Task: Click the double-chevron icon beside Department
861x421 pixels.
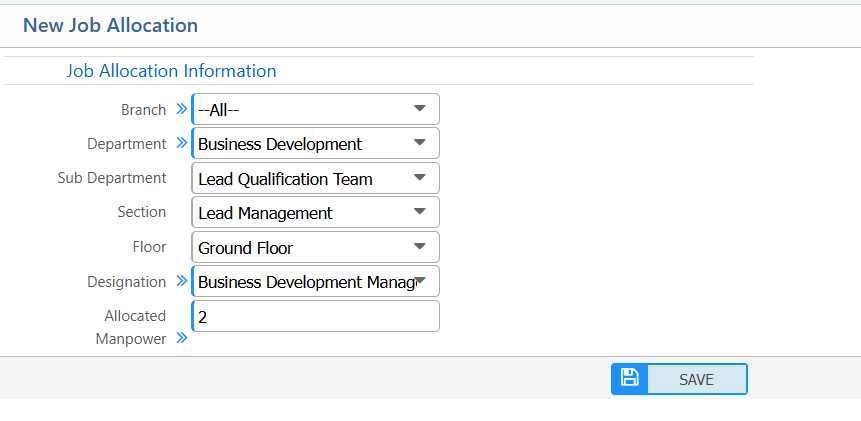Action: [x=181, y=143]
